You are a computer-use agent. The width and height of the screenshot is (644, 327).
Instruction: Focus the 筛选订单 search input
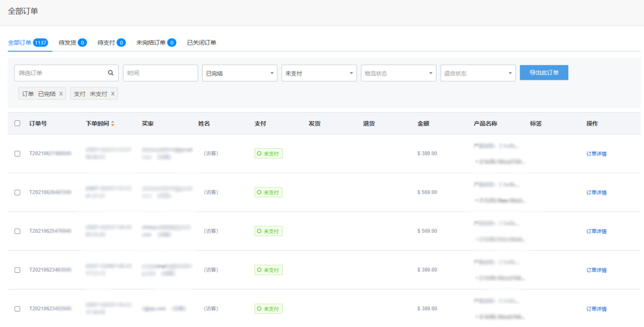pyautogui.click(x=60, y=73)
